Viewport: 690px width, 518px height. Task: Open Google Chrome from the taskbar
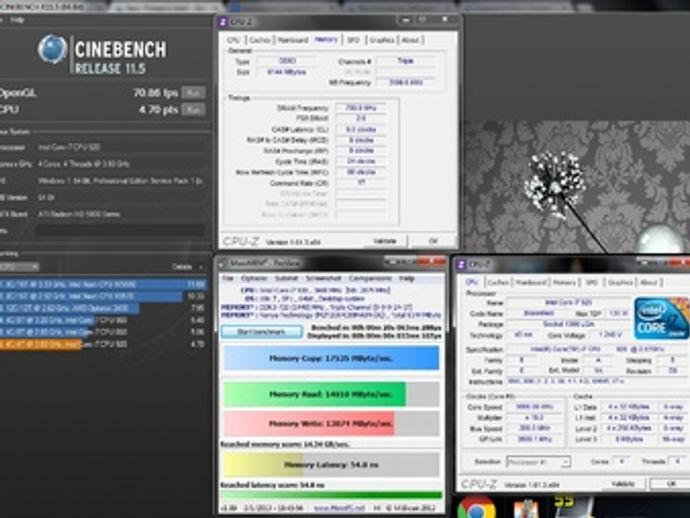[476, 508]
